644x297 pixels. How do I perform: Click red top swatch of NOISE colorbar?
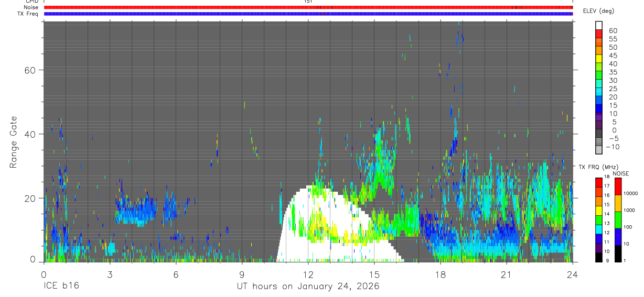coord(618,186)
